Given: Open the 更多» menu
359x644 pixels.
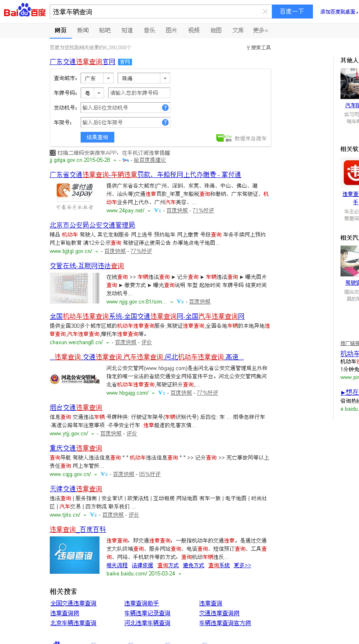Looking at the screenshot, I should tap(260, 30).
